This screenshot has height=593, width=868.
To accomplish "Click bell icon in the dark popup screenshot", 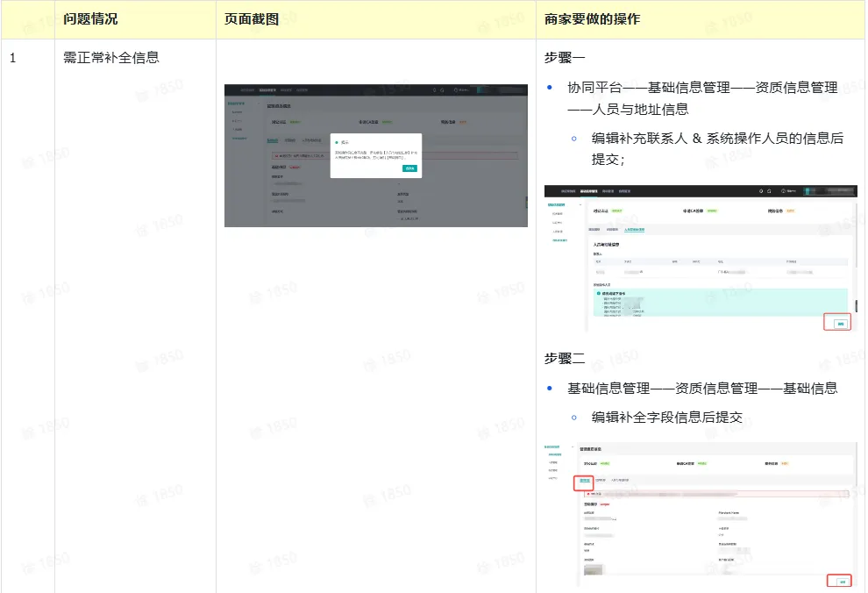I will 435,89.
